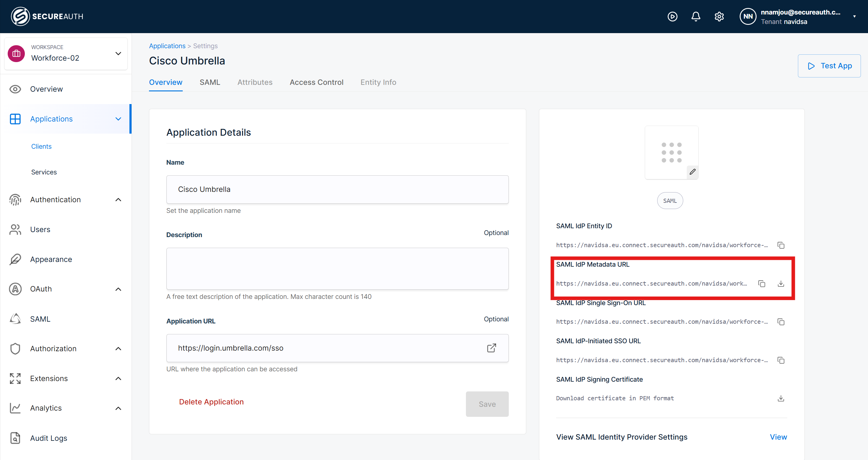This screenshot has height=460, width=868.
Task: Follow the Applications breadcrumb link
Action: [x=167, y=46]
